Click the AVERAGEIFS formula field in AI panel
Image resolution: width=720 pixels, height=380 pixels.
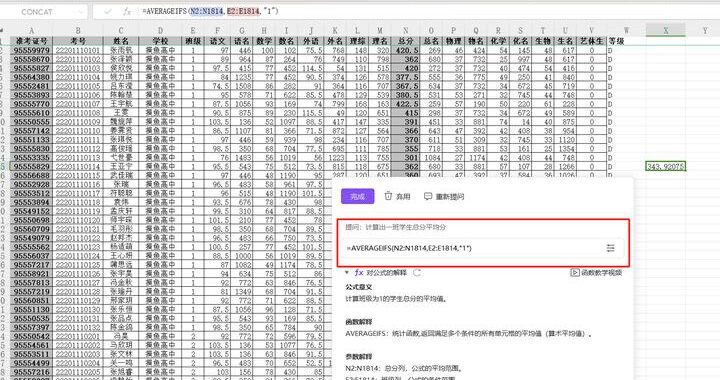click(x=482, y=248)
